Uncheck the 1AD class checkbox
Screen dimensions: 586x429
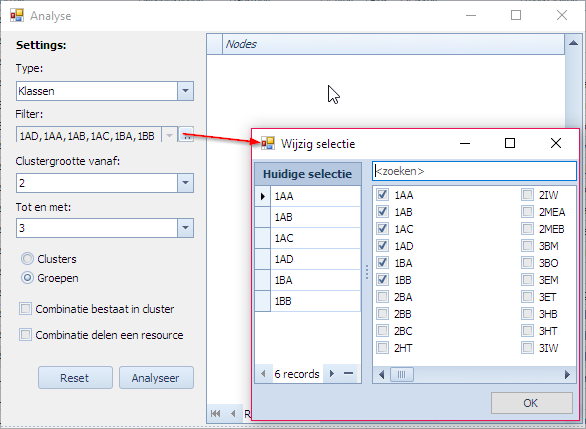click(382, 246)
